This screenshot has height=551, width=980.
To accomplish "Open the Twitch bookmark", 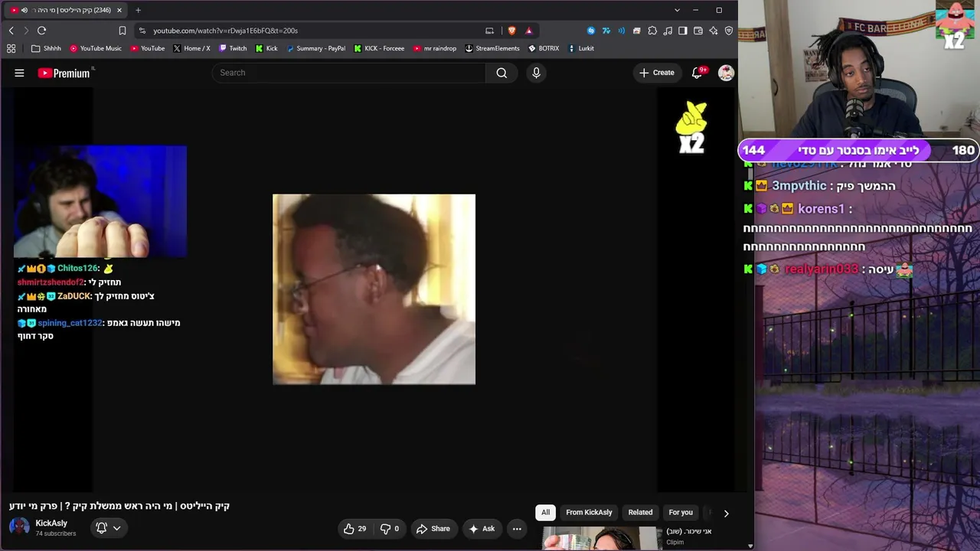I will (233, 48).
